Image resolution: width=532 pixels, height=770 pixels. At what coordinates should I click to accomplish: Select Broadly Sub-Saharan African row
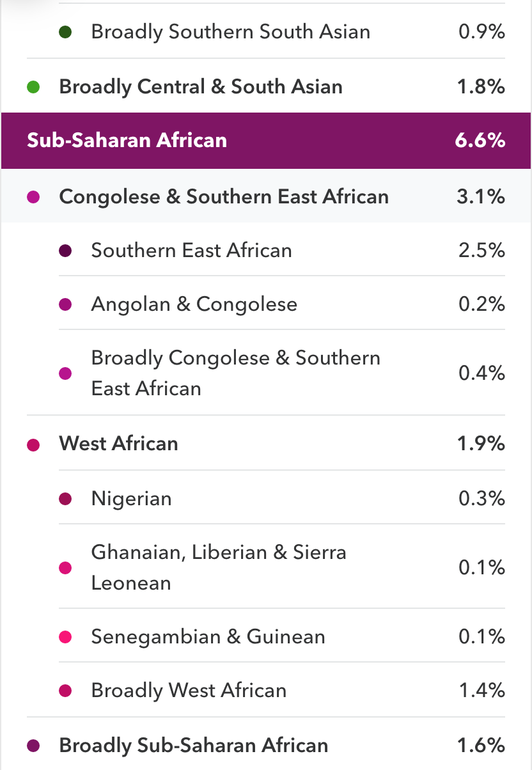[266, 745]
